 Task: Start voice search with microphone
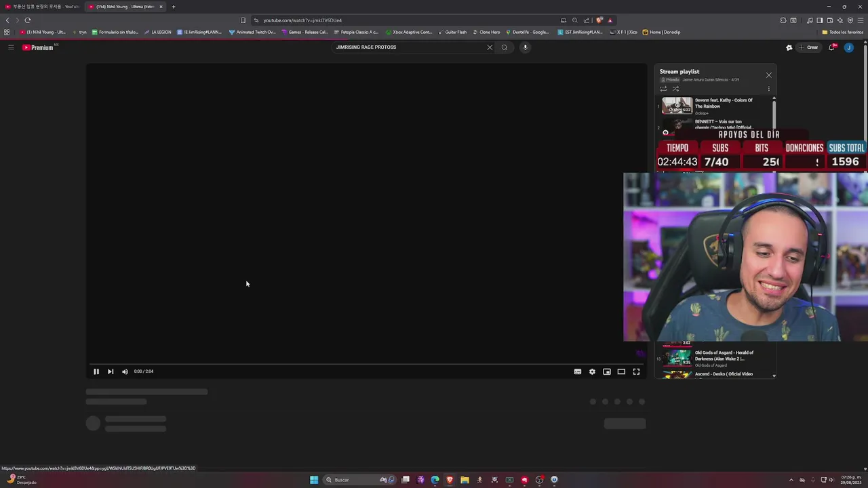point(525,47)
